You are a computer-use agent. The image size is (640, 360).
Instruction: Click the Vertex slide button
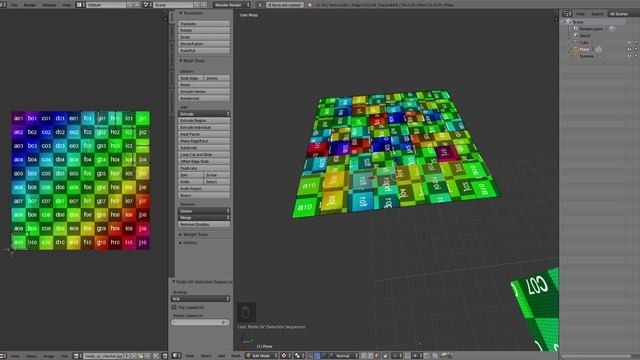pos(216,78)
